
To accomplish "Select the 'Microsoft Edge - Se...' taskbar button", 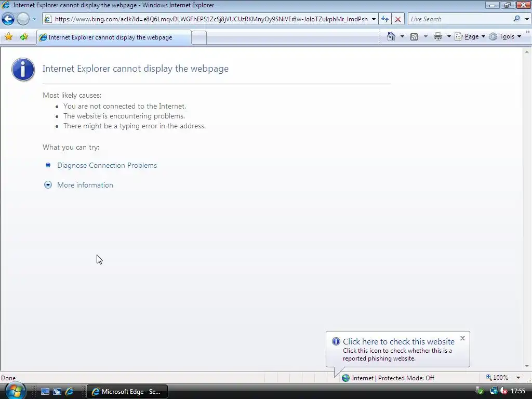I will pyautogui.click(x=127, y=392).
